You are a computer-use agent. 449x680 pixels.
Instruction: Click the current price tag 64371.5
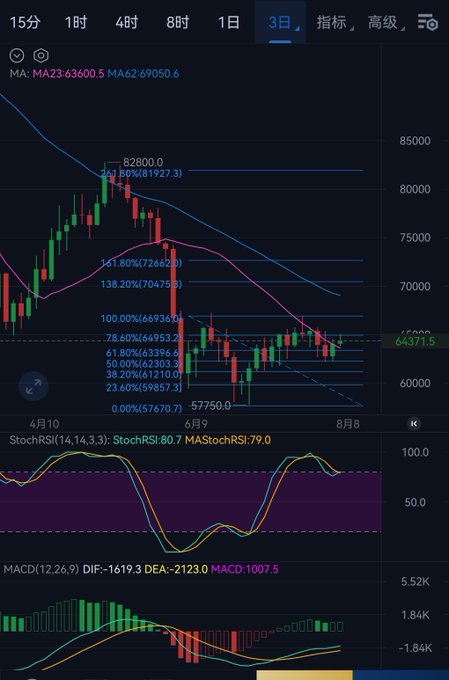[x=415, y=341]
